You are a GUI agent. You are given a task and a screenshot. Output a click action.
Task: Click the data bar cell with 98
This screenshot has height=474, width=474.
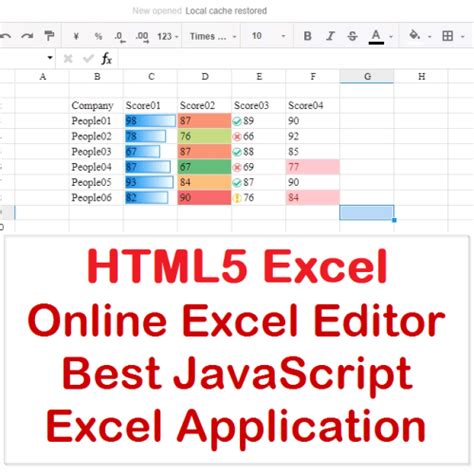point(150,121)
